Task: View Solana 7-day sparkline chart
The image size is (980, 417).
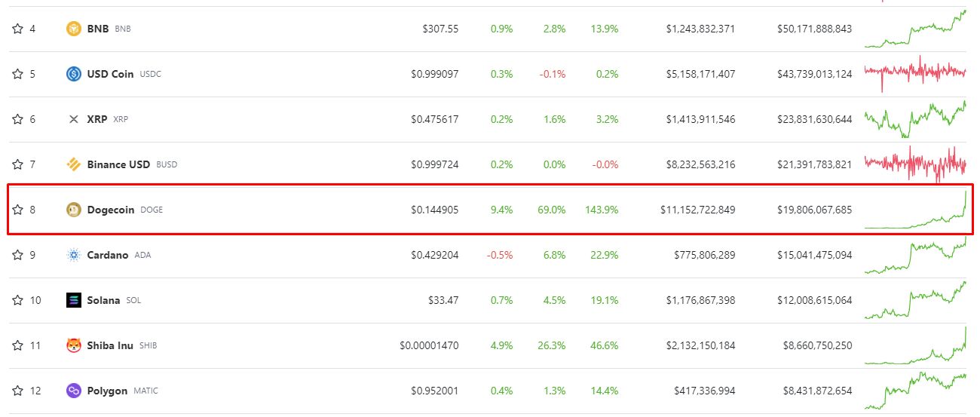Action: click(915, 300)
